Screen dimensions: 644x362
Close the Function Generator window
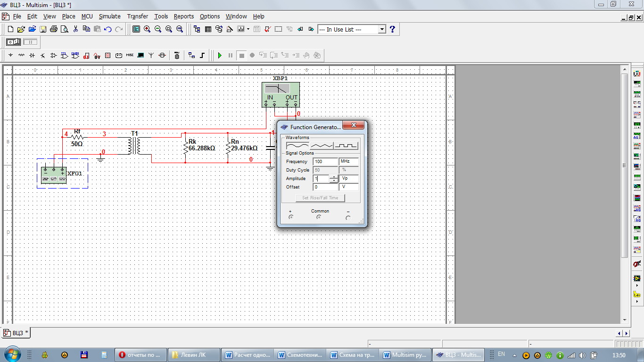click(353, 125)
